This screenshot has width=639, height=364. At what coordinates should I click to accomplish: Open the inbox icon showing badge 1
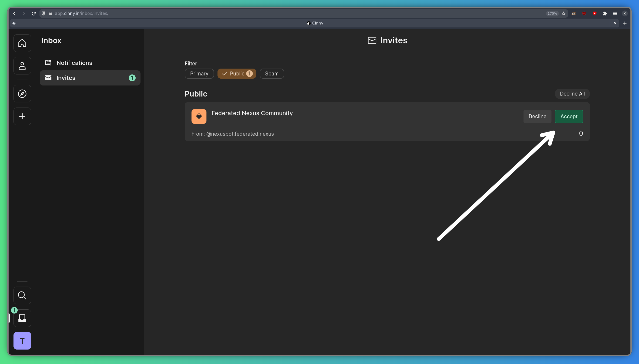tap(22, 318)
